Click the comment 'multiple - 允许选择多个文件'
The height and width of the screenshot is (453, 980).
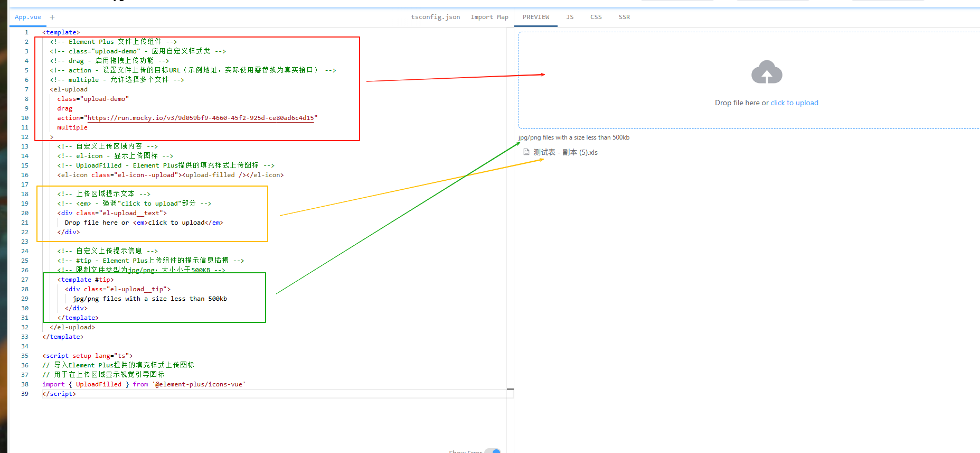click(x=117, y=80)
